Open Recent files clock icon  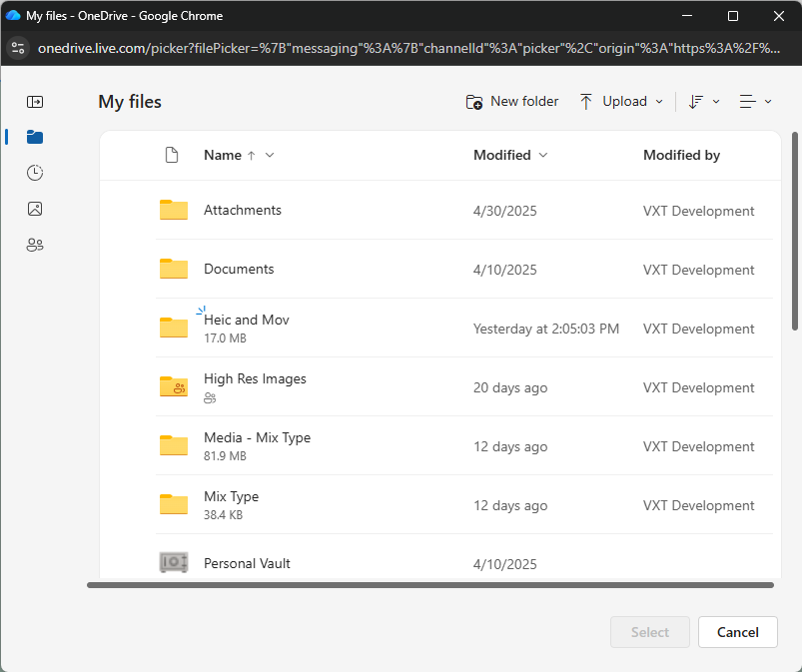click(35, 173)
